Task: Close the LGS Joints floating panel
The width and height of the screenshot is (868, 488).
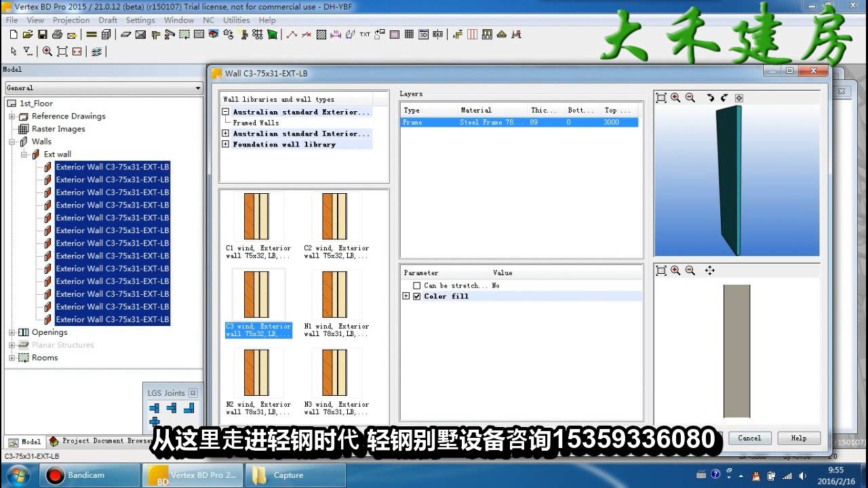Action: point(193,392)
